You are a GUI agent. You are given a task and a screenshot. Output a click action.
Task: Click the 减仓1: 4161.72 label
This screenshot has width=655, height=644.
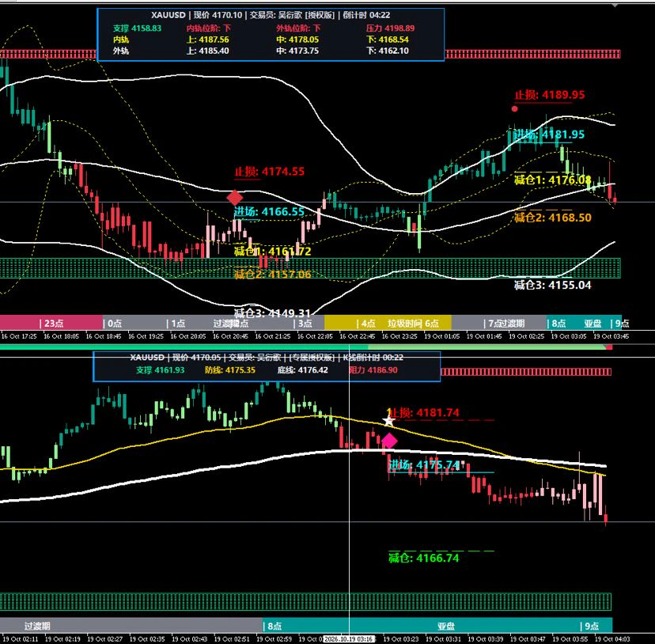coord(272,251)
